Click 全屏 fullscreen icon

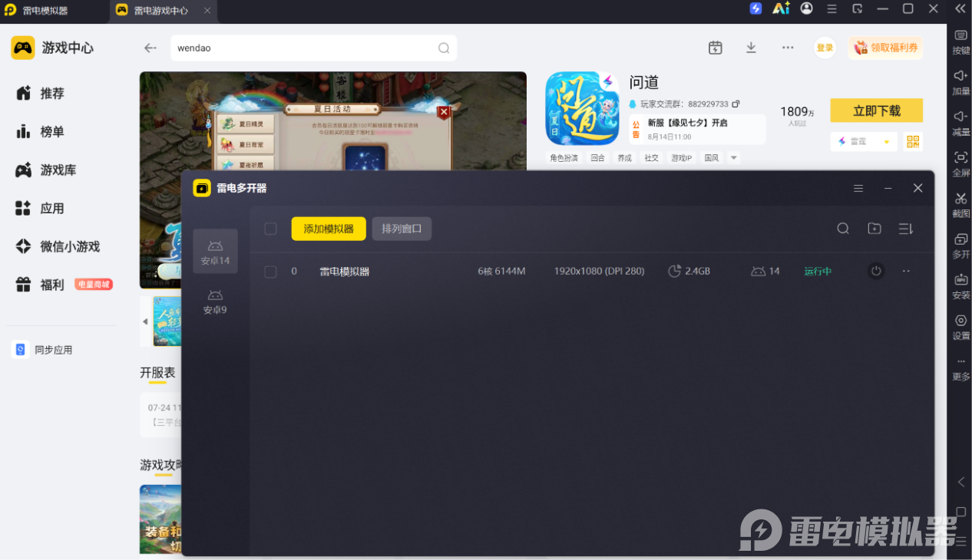[x=960, y=164]
